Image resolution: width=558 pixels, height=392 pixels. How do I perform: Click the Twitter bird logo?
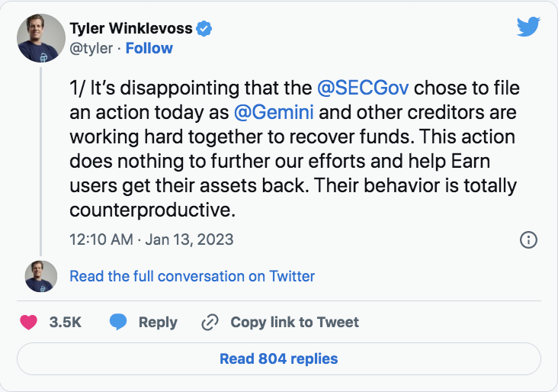tap(528, 27)
